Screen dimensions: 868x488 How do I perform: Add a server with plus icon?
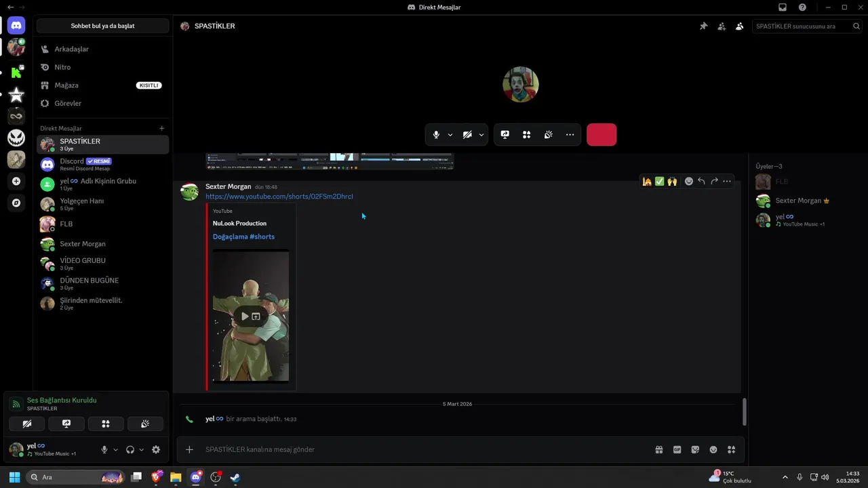tap(16, 182)
